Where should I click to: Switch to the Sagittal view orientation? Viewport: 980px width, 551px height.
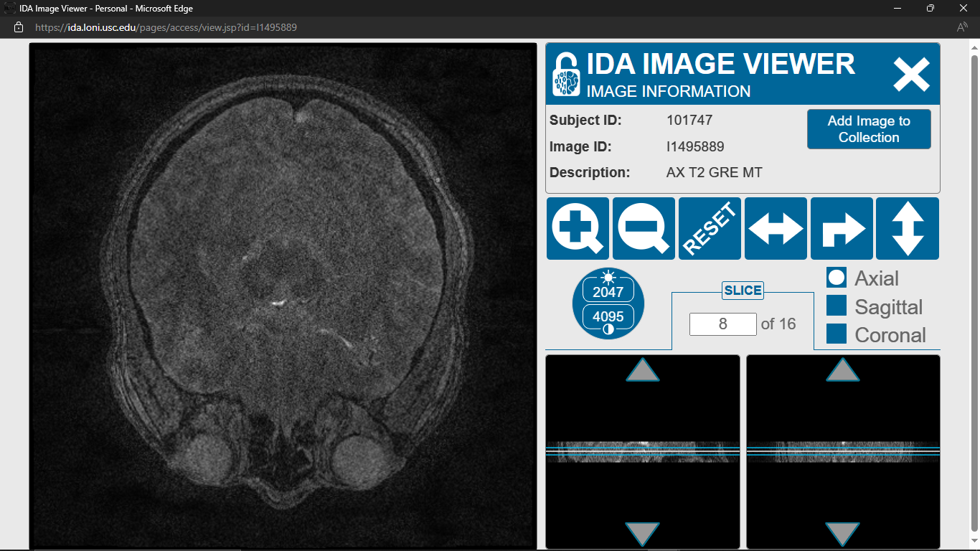click(x=836, y=306)
